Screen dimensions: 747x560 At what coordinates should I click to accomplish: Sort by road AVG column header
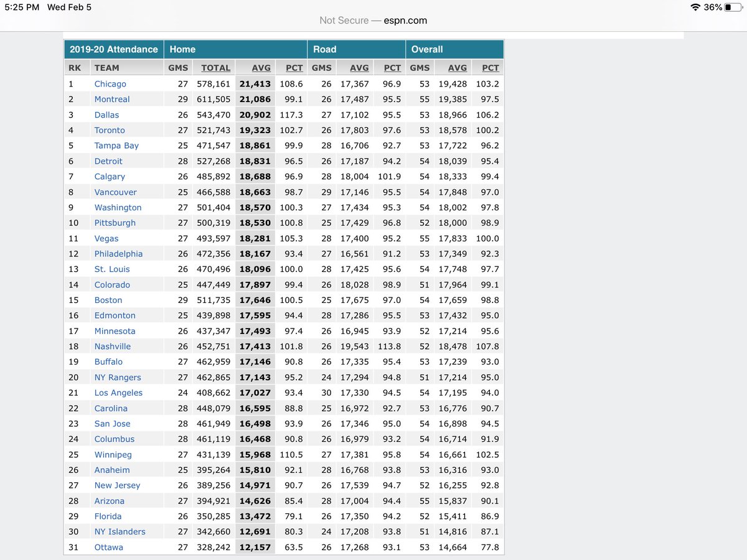click(359, 68)
